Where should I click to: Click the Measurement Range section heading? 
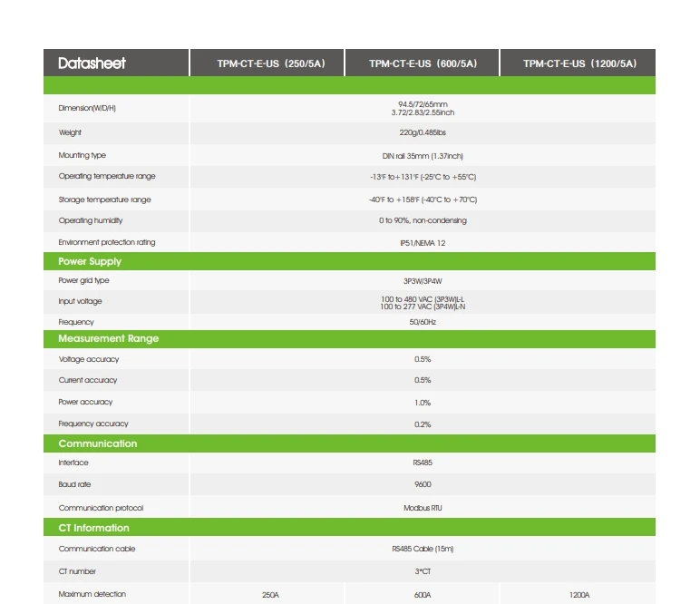109,339
